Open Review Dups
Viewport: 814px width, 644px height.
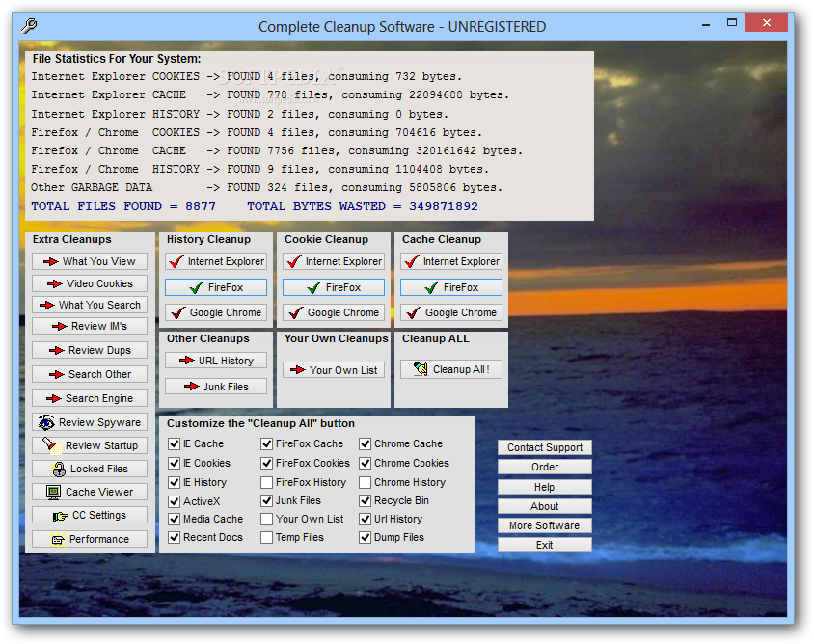90,350
